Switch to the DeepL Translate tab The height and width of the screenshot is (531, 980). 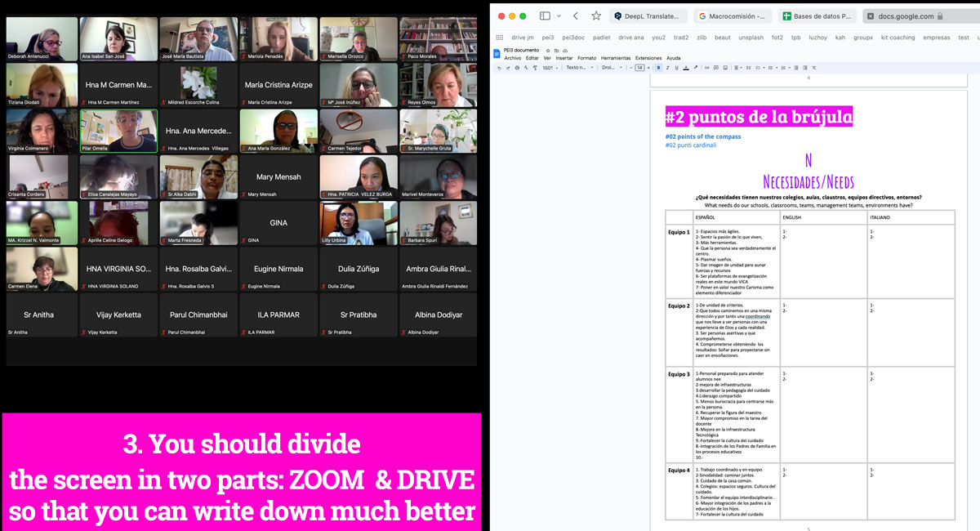(x=648, y=16)
